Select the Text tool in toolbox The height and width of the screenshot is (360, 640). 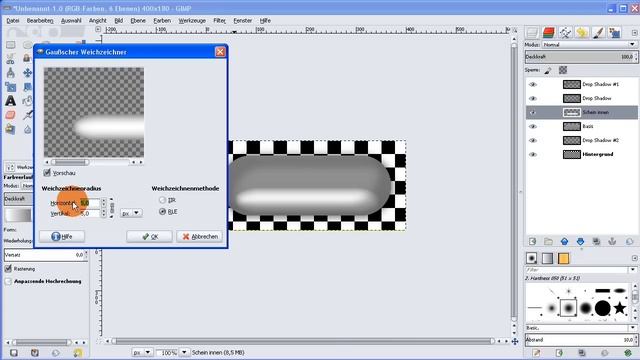click(11, 101)
